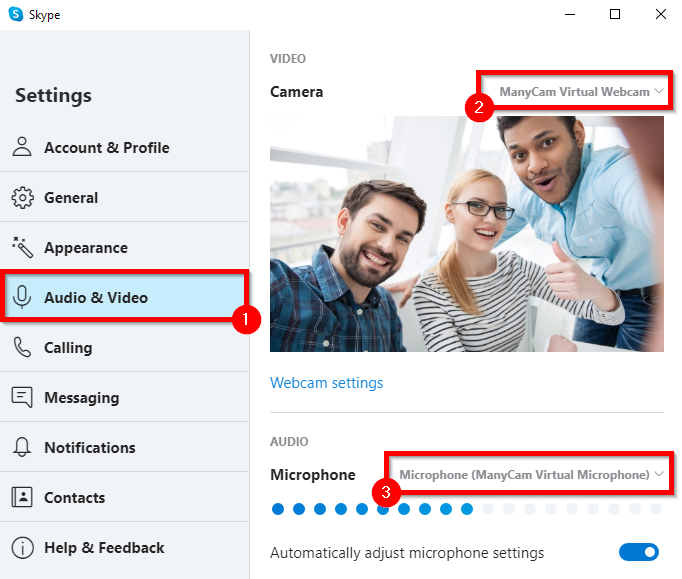682x579 pixels.
Task: Click the Messaging chat bubble icon
Action: click(22, 397)
